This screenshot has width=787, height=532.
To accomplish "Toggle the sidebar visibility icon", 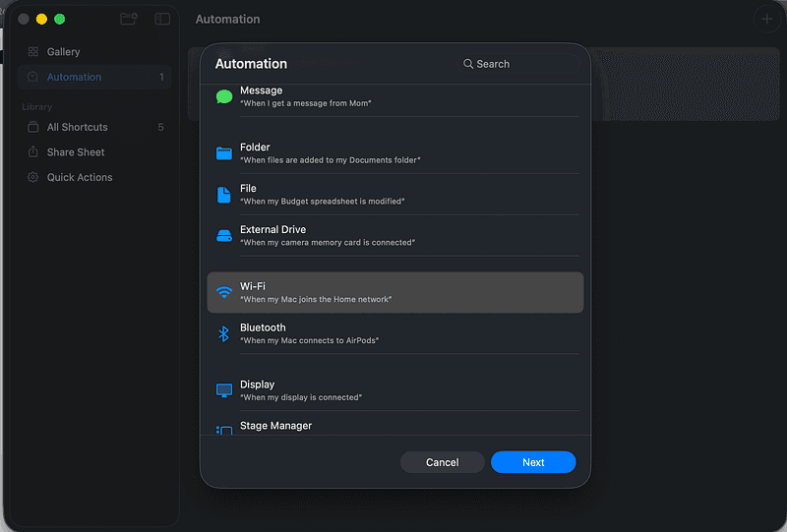I will coord(162,19).
